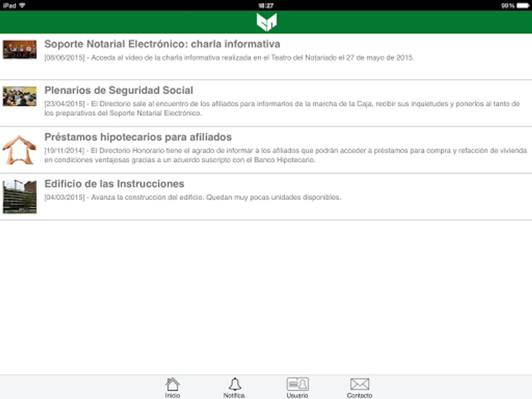Select the description dated 04/03/2015
The width and height of the screenshot is (532, 399).
point(193,197)
